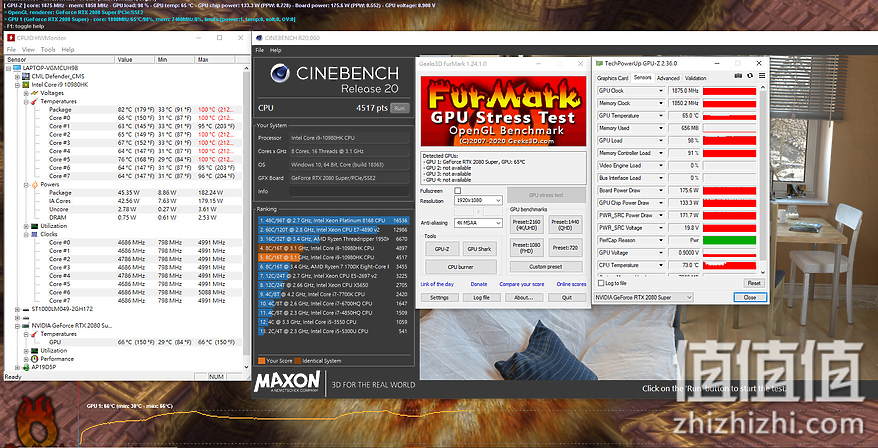Open the Board Power Draw sensor dropdown arrow
Viewport: 878px width, 448px height.
click(x=661, y=190)
